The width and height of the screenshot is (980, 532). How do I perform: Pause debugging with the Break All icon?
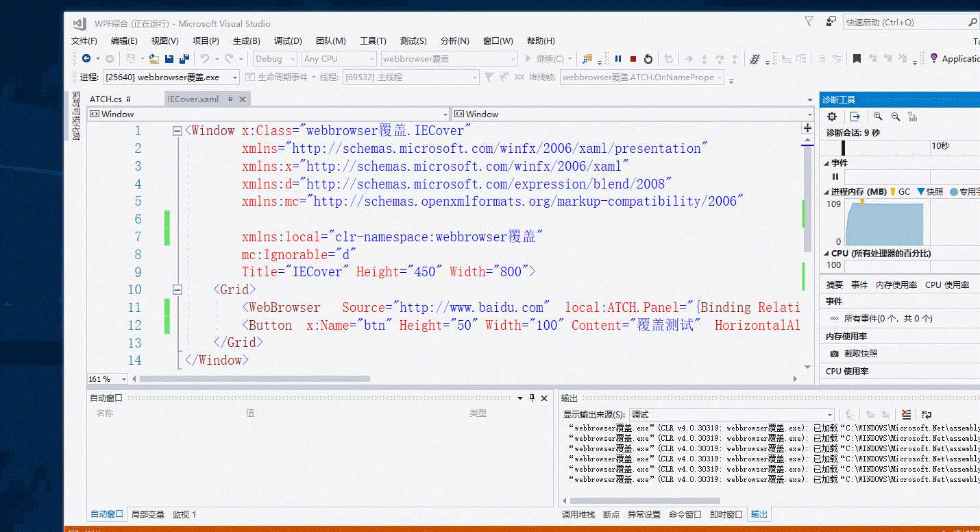point(618,59)
